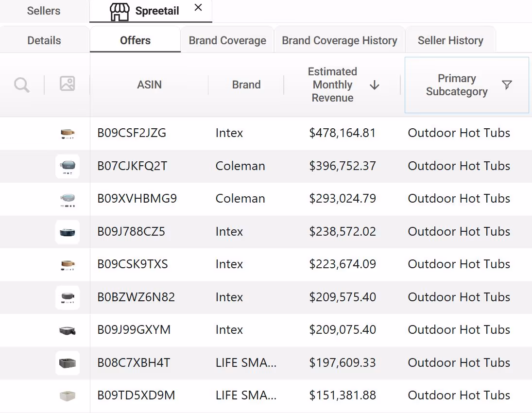This screenshot has width=532, height=413.
Task: Open product thumbnail for B08C7XBH4T
Action: pyautogui.click(x=68, y=363)
